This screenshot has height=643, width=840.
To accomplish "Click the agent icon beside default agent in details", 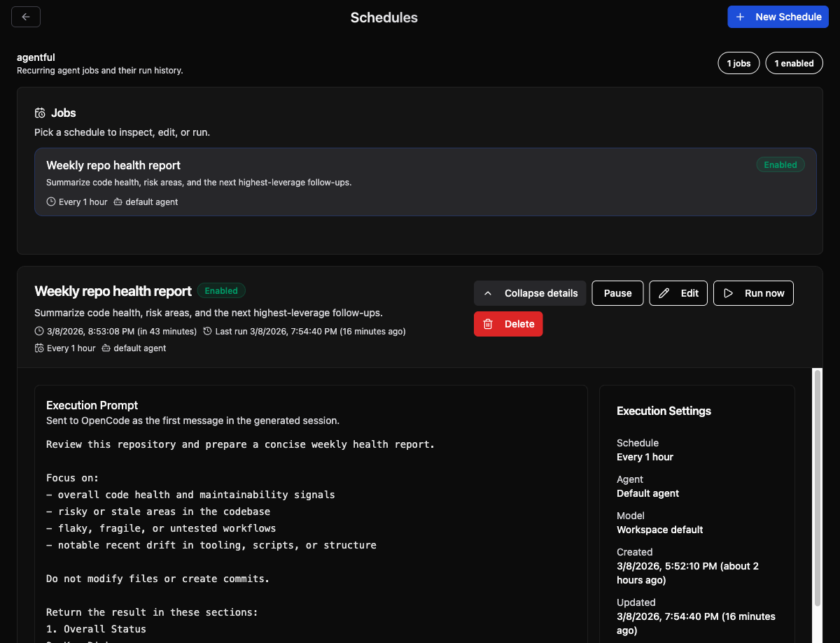I will [x=106, y=348].
